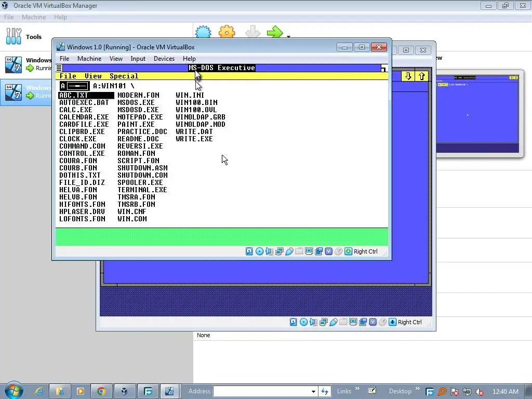Open Devices menu in Windows 1.0 VirtualBox window
This screenshot has height=399, width=532.
click(x=164, y=59)
